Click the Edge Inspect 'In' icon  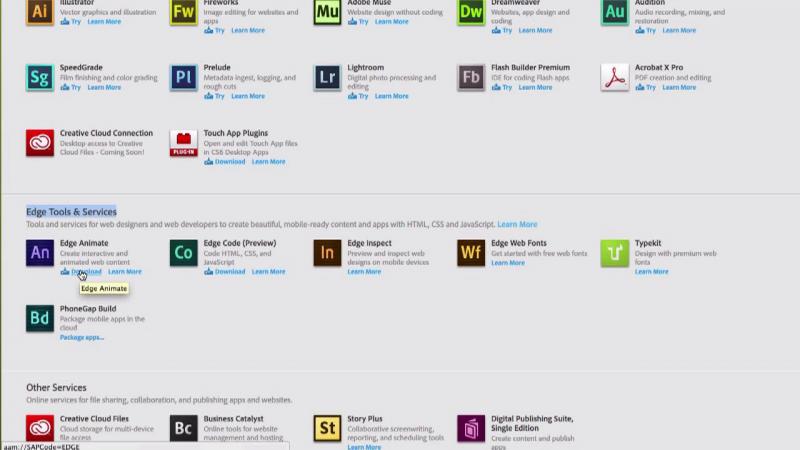[327, 253]
